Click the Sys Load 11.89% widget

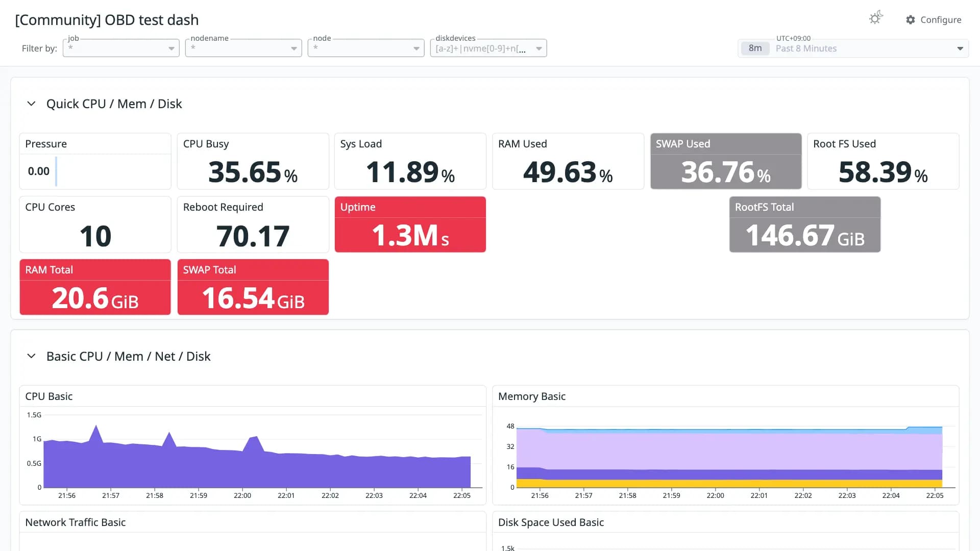(410, 161)
